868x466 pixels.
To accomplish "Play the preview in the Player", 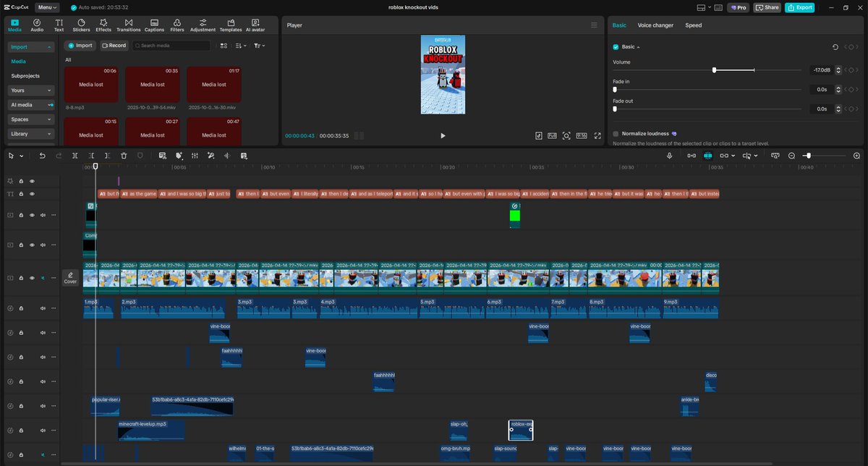I will pyautogui.click(x=443, y=135).
